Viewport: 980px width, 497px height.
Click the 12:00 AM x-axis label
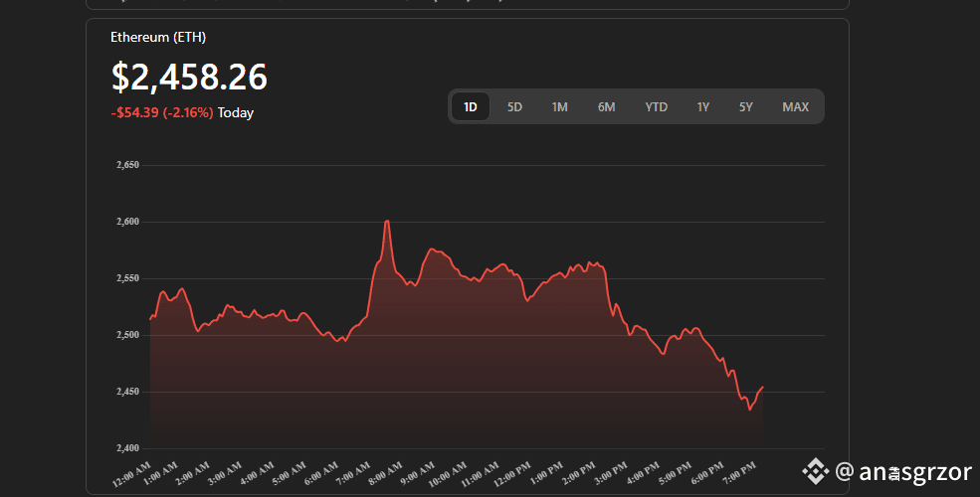coord(132,474)
